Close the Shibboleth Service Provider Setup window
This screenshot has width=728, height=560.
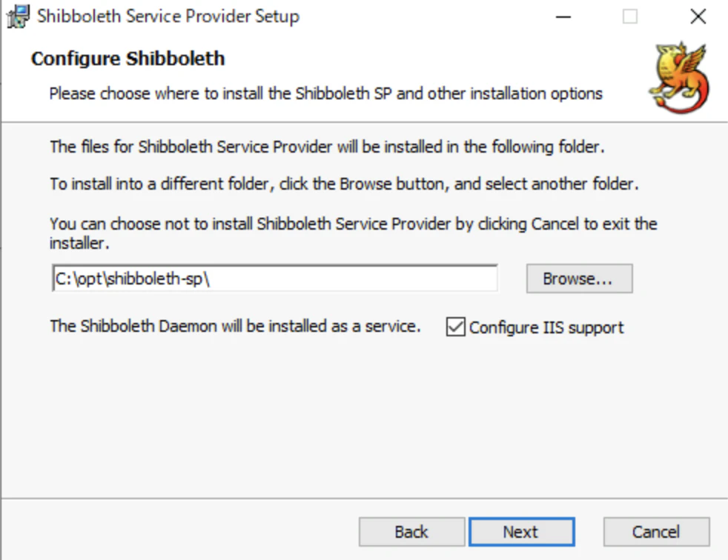698,17
